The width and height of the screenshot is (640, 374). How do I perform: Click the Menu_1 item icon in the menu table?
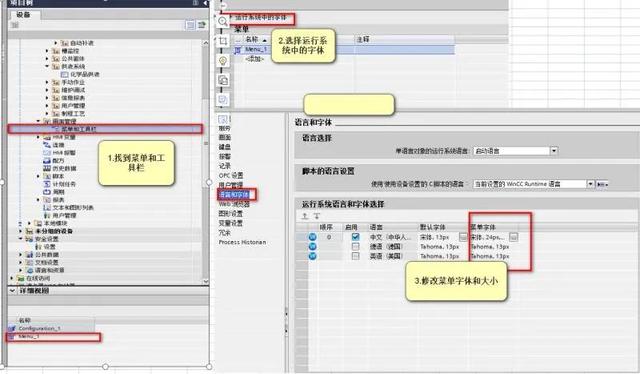(238, 50)
